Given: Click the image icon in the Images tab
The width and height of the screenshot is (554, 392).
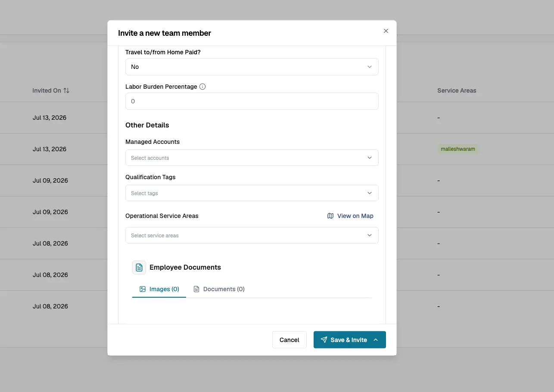Looking at the screenshot, I should (x=143, y=289).
